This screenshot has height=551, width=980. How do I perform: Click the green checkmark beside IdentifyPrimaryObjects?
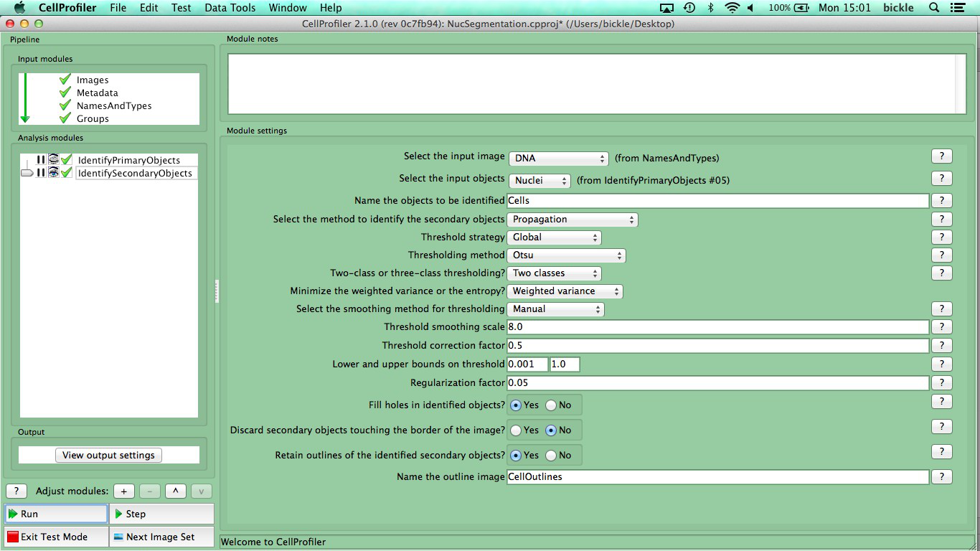tap(67, 160)
